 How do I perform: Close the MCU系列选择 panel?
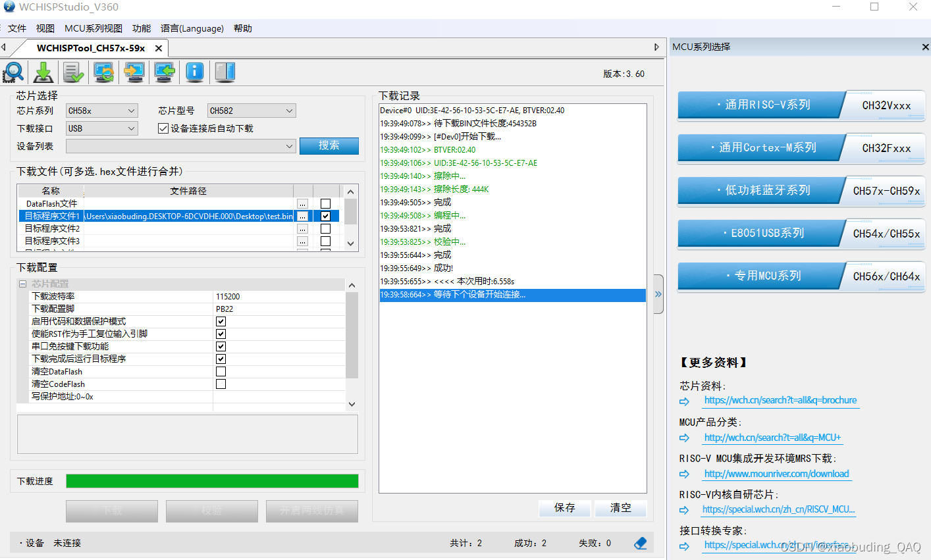point(925,47)
